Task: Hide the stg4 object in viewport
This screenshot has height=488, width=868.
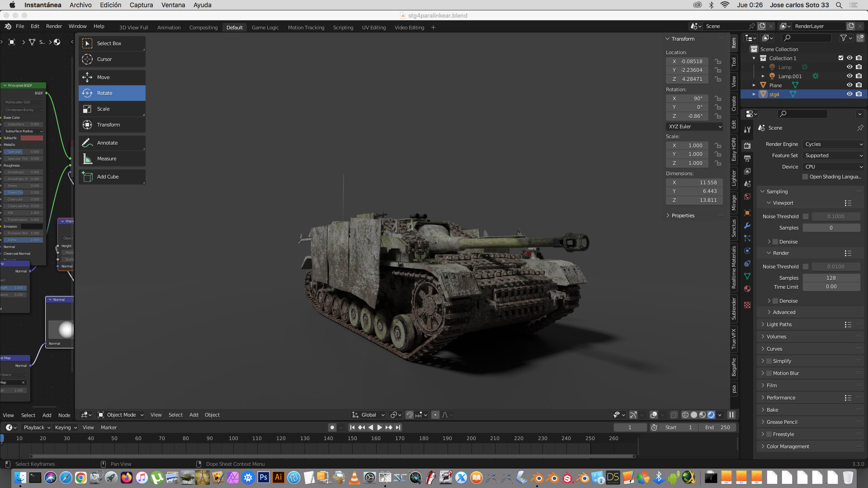Action: (849, 94)
